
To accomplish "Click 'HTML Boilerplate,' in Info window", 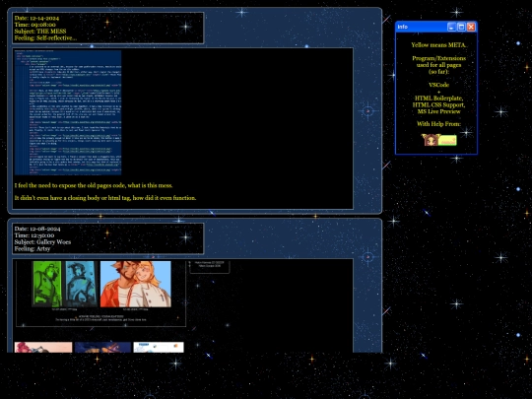I will pos(438,99).
